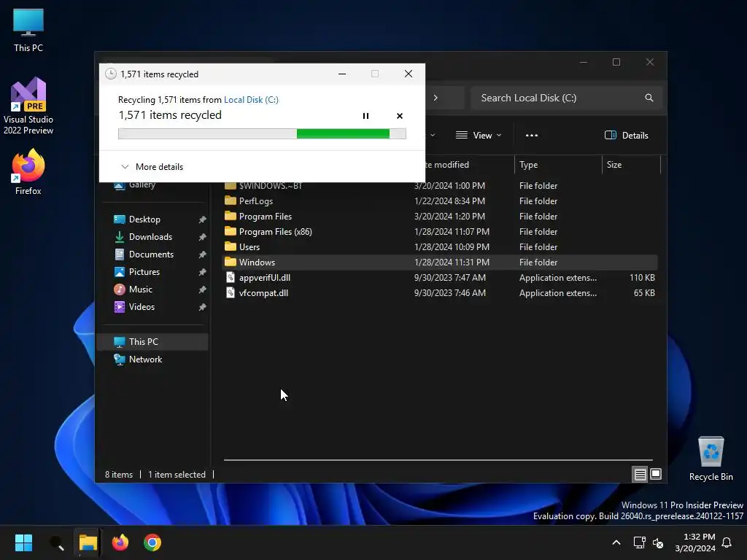Viewport: 747px width, 560px height.
Task: Select This PC in navigation pane
Action: (152, 342)
